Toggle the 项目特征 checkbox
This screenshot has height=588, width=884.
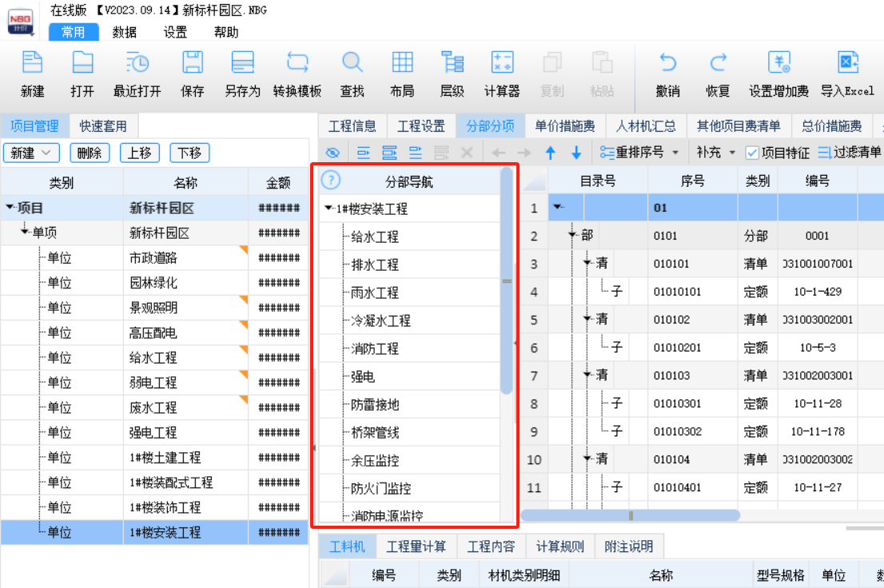(x=752, y=153)
